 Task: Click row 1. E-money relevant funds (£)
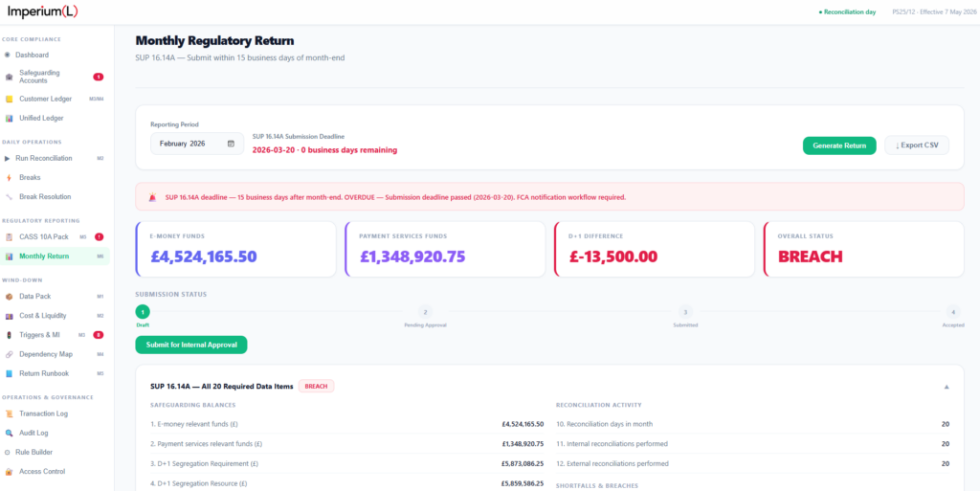346,424
